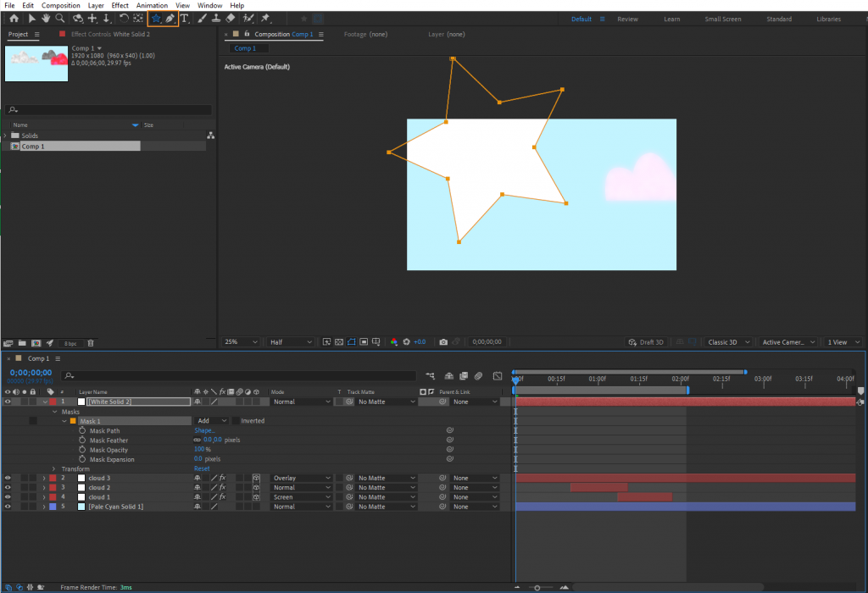The height and width of the screenshot is (593, 868).
Task: Enable the Inverted checkbox for Mask 1
Action: [x=235, y=420]
